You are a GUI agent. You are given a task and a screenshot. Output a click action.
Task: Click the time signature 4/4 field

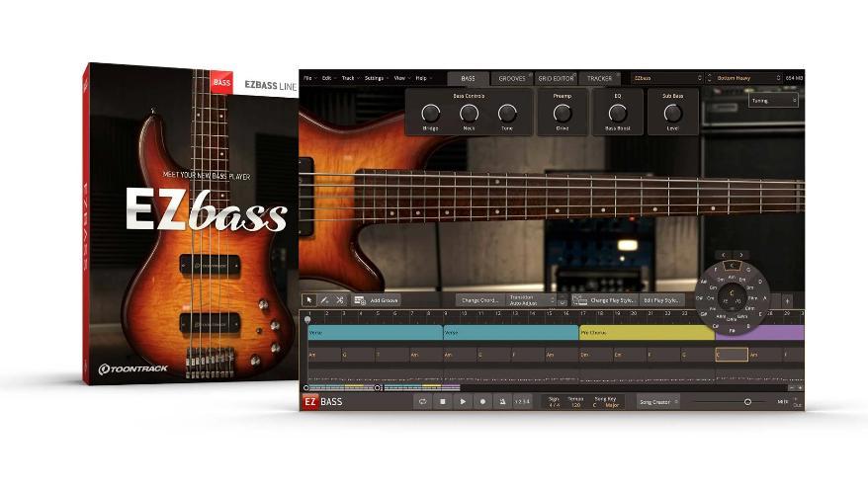[x=554, y=402]
